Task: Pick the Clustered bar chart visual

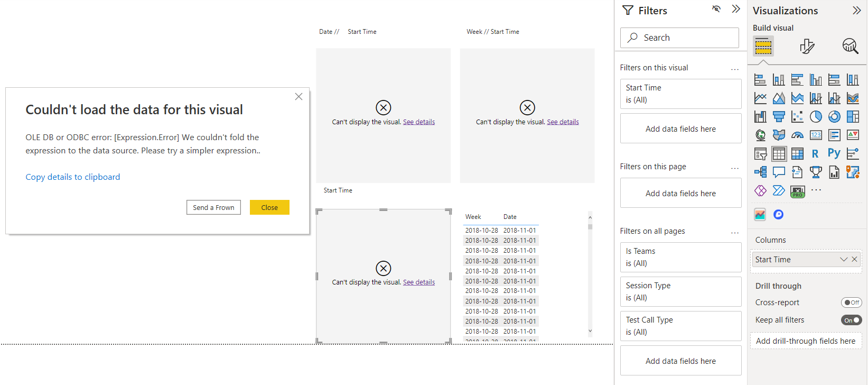Action: 797,80
